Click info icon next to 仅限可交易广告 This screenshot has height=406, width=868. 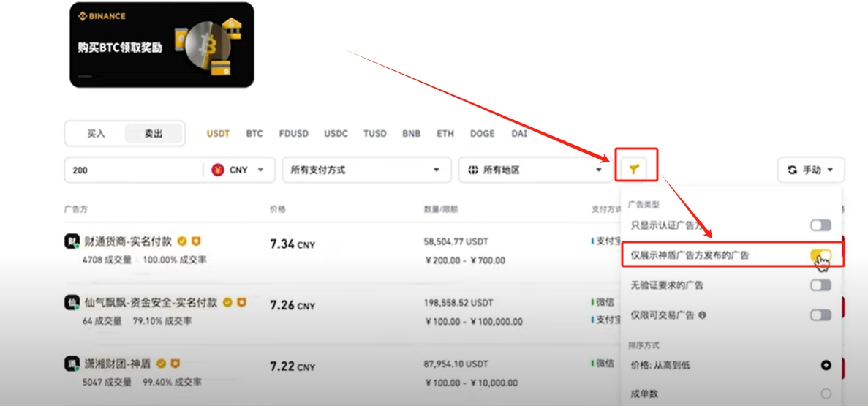pyautogui.click(x=702, y=315)
